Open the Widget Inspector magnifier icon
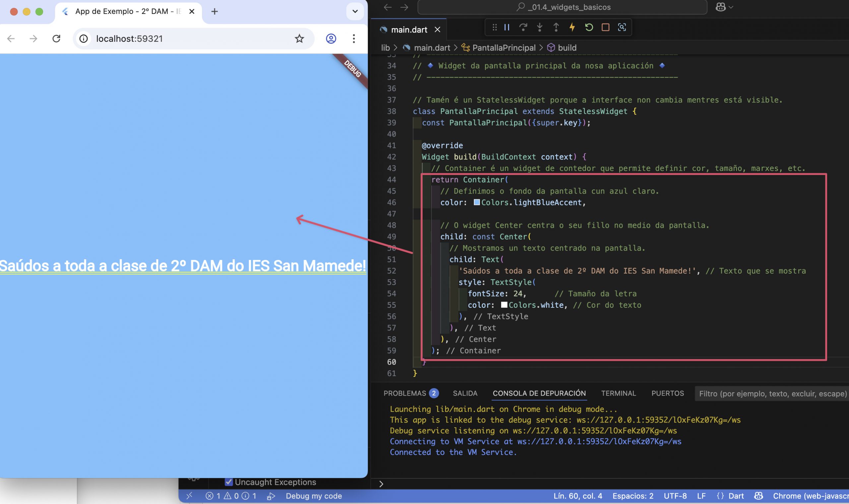The image size is (849, 504). [x=622, y=27]
